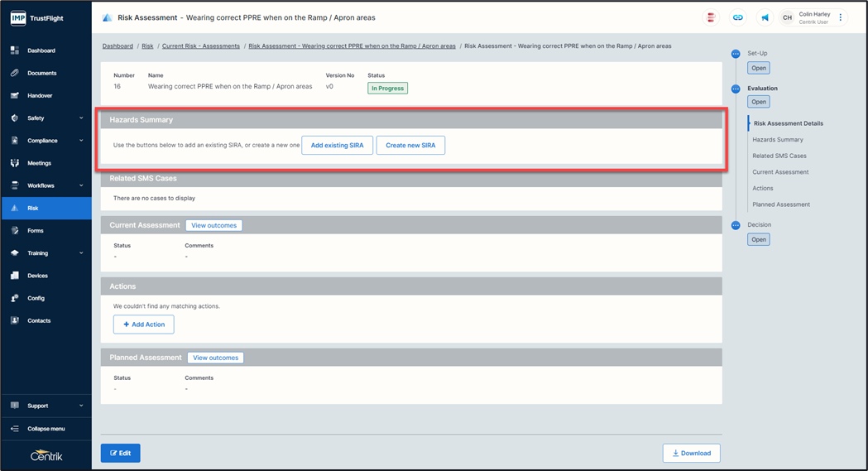This screenshot has width=868, height=471.
Task: Click the Evaluation step circle indicator
Action: click(736, 89)
